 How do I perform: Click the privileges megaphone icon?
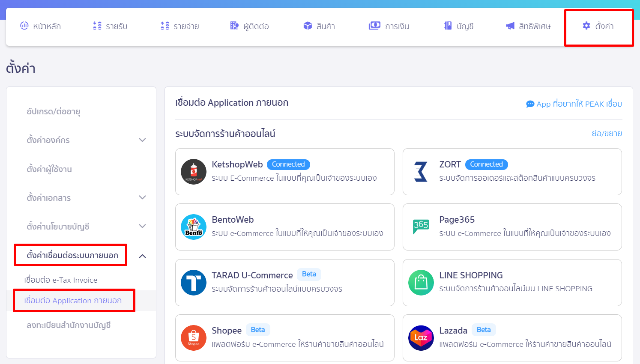click(510, 26)
